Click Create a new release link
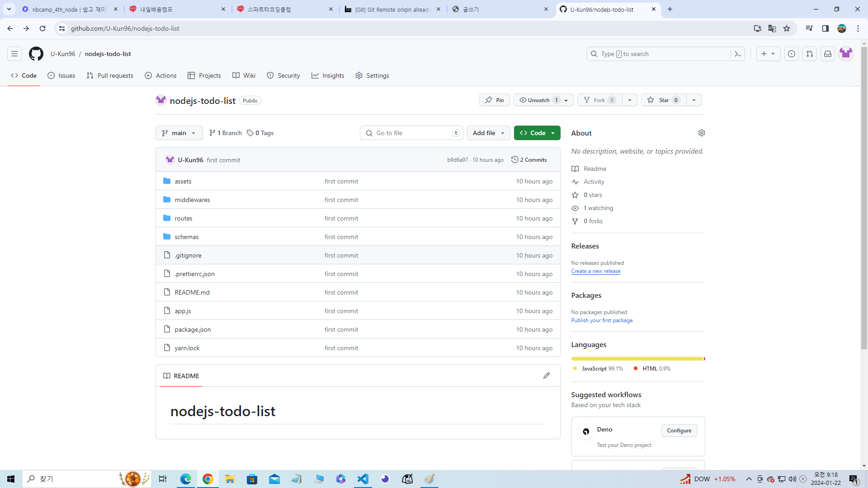 [x=596, y=271]
